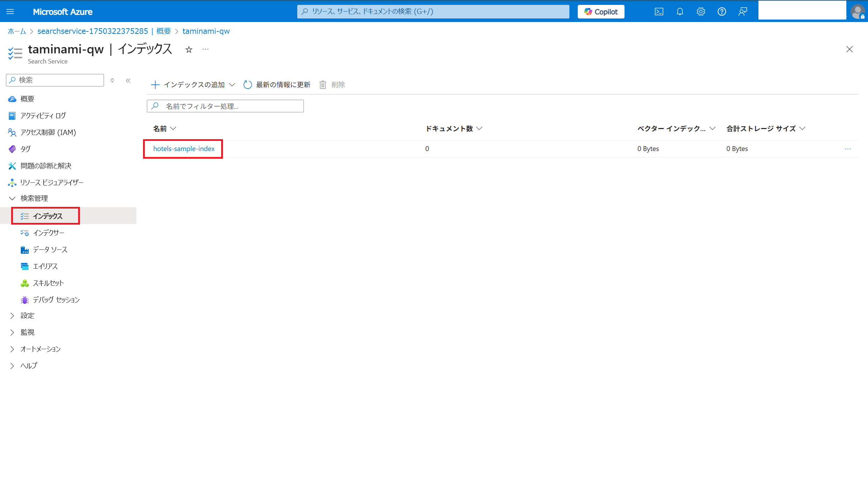Viewport: 868px width, 481px height.
Task: Open the feedback icon in header
Action: 742,12
